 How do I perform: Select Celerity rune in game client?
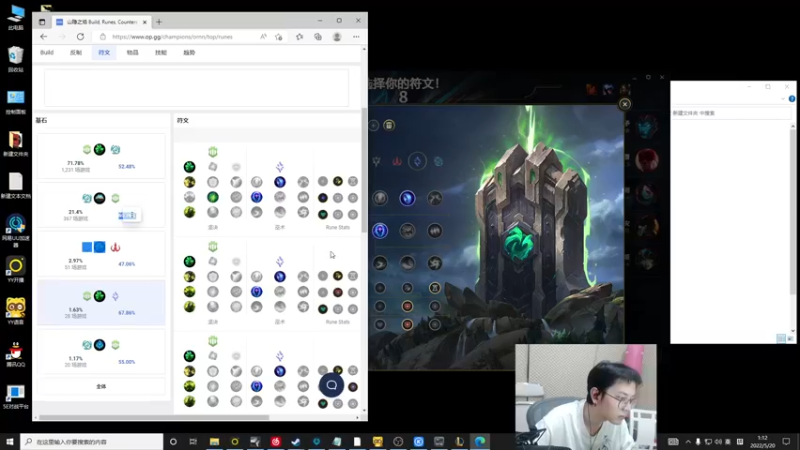coord(407,231)
